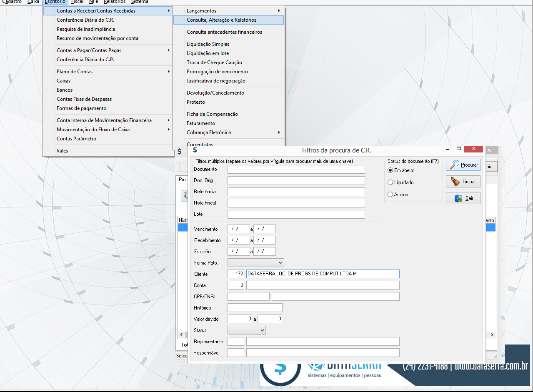
Task: Open Ficha de Compensação
Action: click(x=229, y=114)
